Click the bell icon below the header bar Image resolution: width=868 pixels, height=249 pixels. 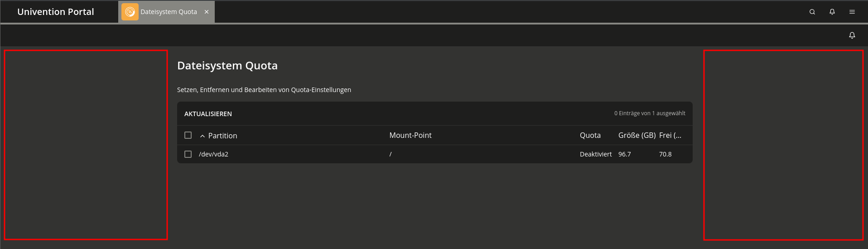pyautogui.click(x=852, y=35)
